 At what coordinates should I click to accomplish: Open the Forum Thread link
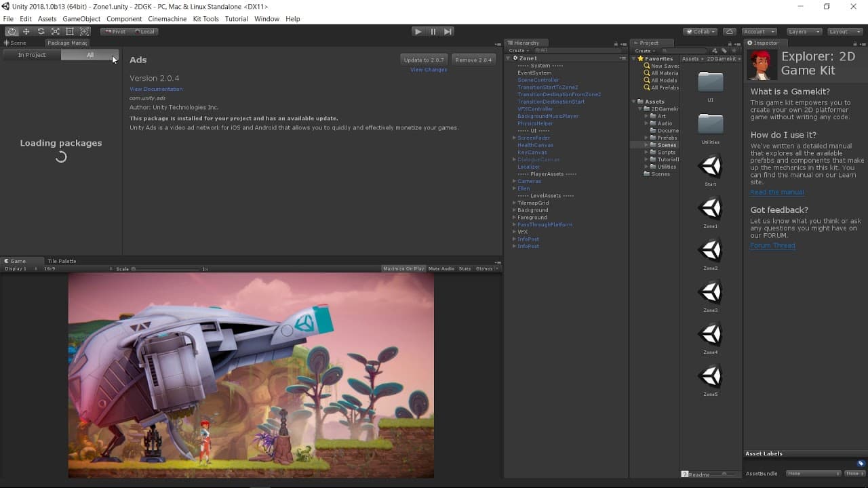click(x=772, y=245)
